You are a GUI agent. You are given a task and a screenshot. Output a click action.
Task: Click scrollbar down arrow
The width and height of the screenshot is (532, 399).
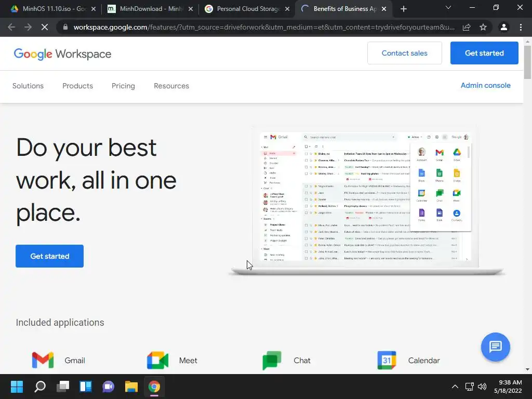[x=527, y=369]
